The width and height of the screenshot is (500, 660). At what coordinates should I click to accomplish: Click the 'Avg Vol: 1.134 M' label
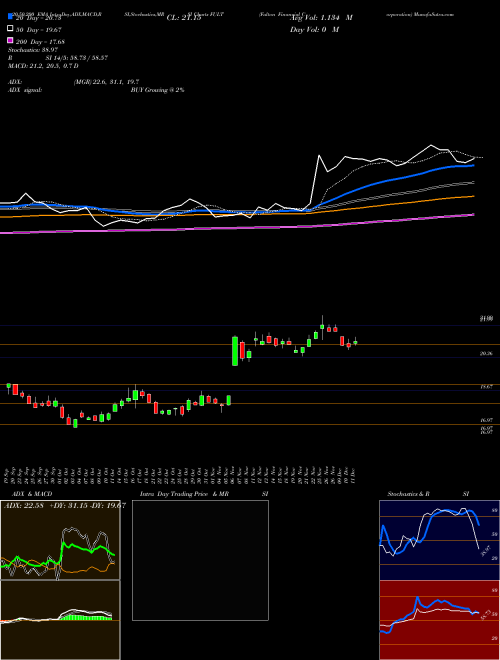pos(321,18)
